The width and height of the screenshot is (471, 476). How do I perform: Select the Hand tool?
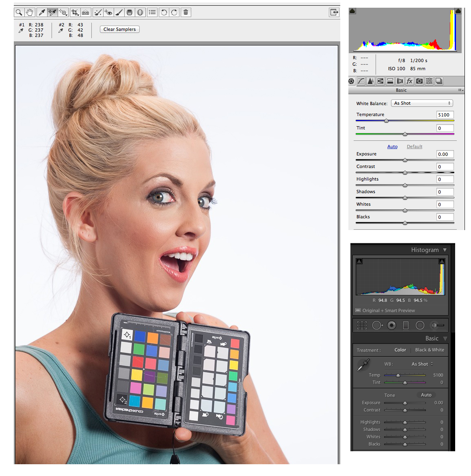click(30, 13)
